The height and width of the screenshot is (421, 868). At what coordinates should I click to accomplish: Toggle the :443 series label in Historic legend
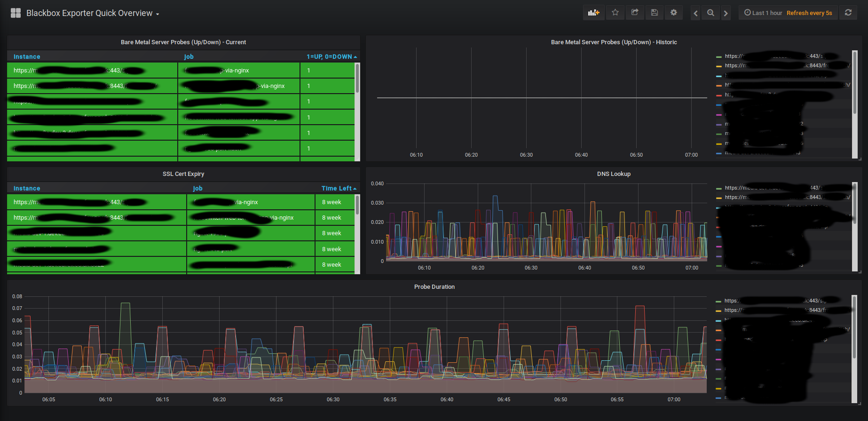[x=781, y=56]
